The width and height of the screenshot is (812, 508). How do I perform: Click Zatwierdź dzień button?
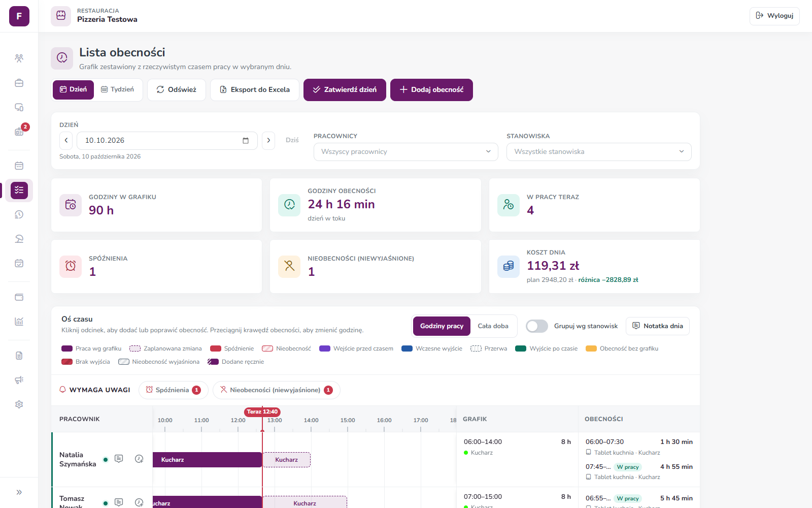345,89
